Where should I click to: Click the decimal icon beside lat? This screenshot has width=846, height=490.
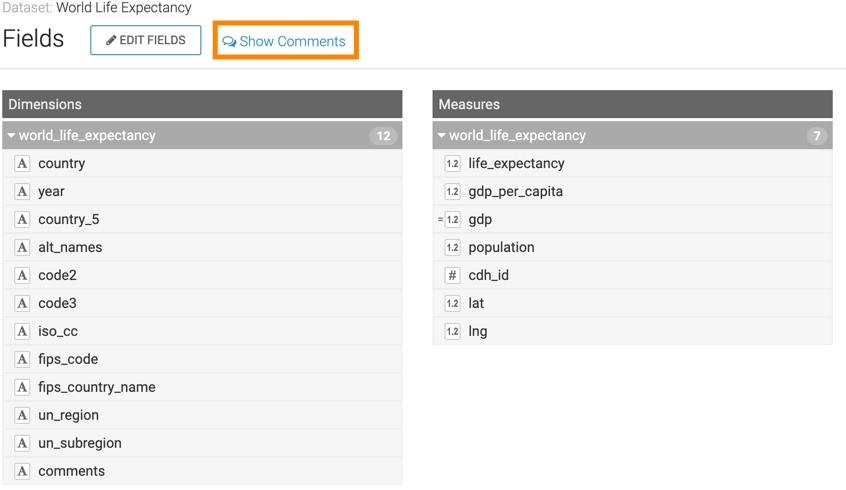point(452,303)
